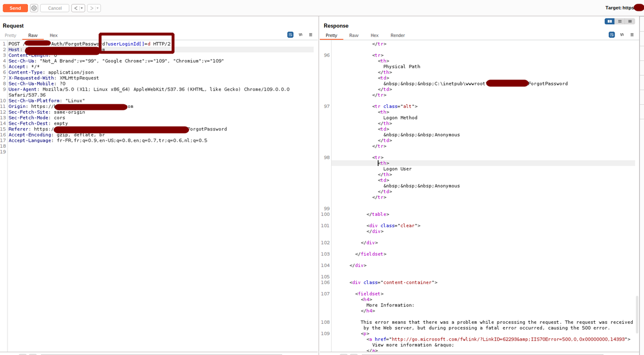Select combined tabbed layout view
644x355 pixels.
pyautogui.click(x=630, y=21)
